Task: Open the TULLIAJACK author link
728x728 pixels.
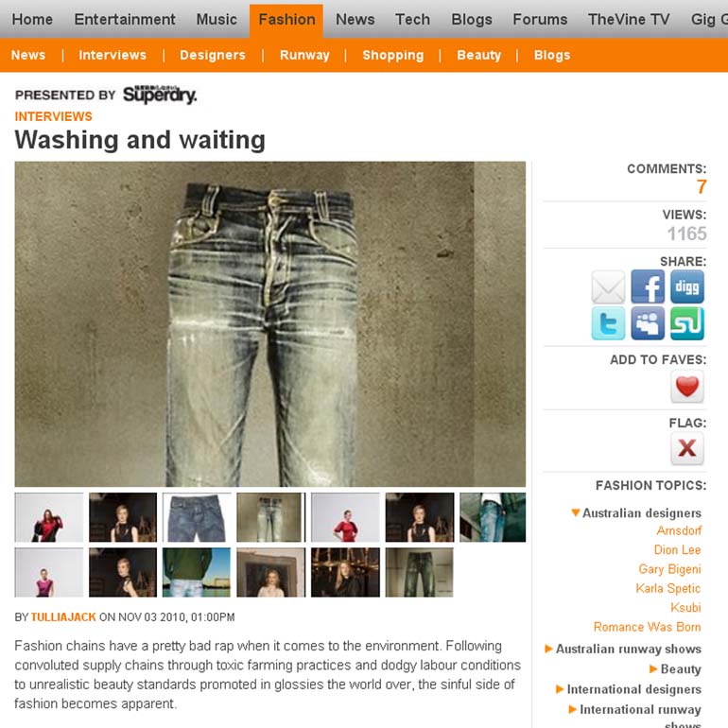Action: pos(63,617)
